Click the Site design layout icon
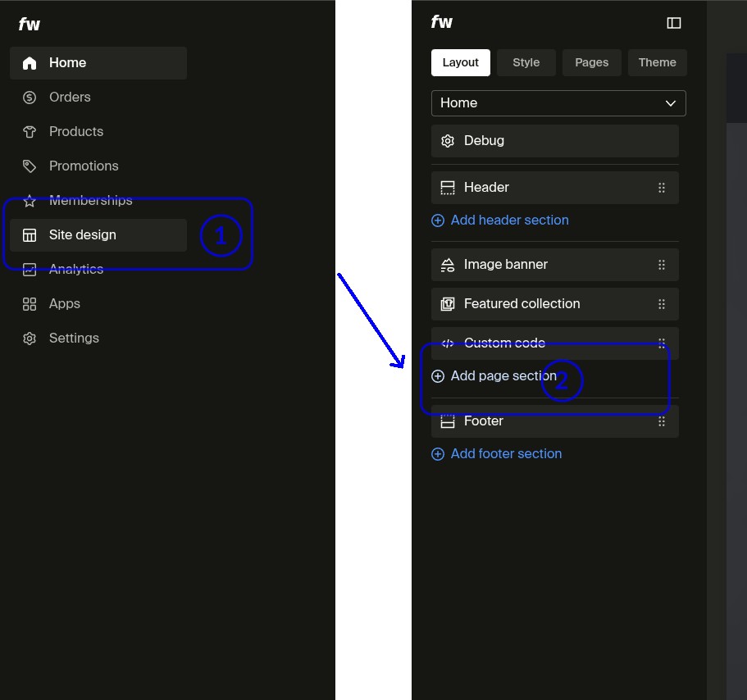This screenshot has width=747, height=700. pyautogui.click(x=30, y=235)
